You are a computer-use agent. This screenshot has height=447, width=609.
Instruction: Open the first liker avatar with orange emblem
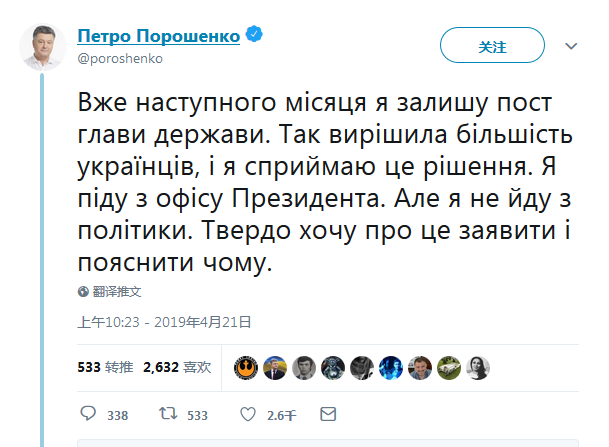(x=246, y=367)
